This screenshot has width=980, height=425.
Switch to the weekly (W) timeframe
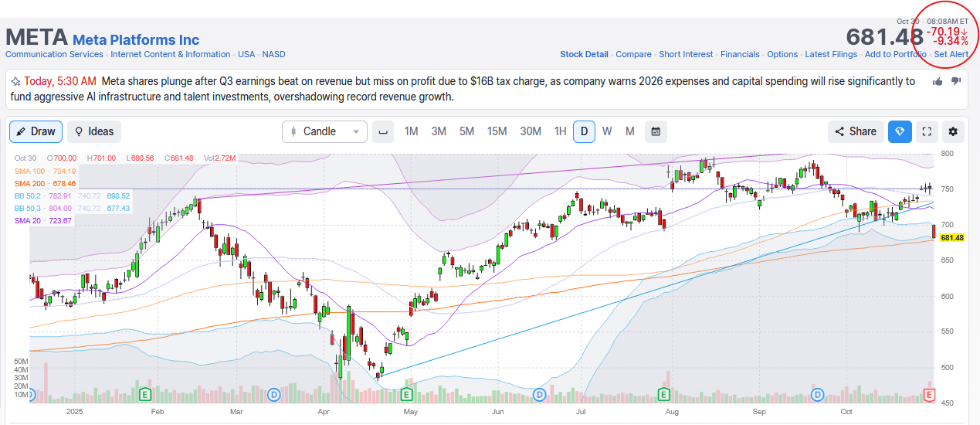point(607,131)
